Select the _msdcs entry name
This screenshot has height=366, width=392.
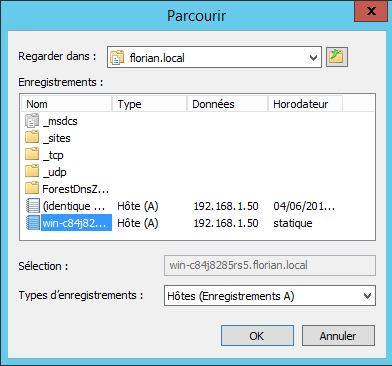pos(60,121)
